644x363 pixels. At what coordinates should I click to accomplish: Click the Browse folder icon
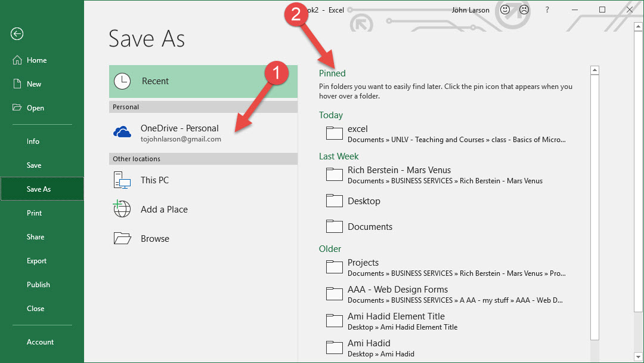122,238
